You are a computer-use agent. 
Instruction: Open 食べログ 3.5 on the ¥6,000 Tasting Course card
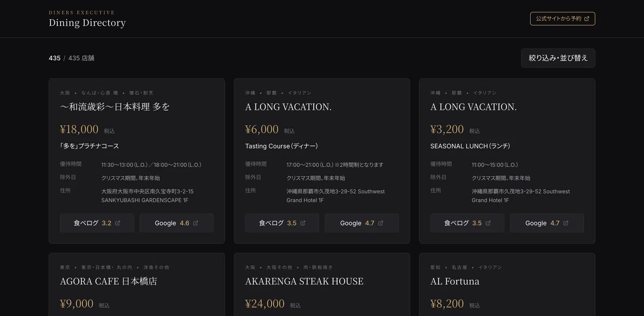(x=282, y=223)
